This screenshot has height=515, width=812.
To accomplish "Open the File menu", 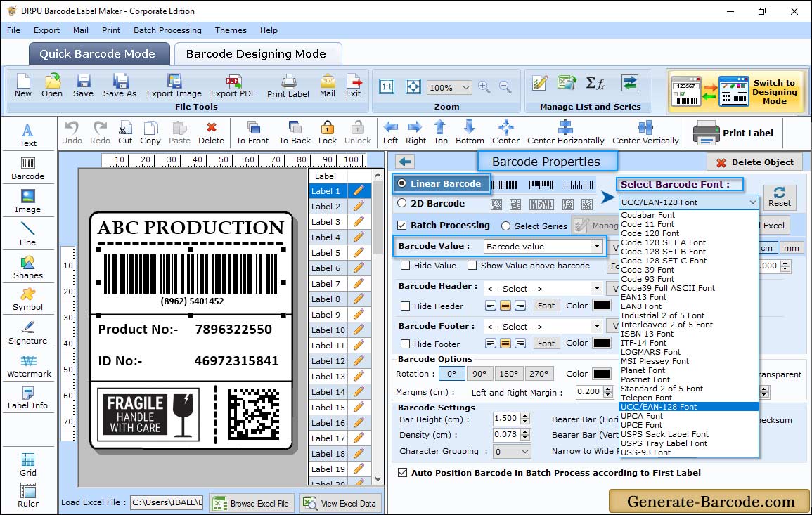I will pyautogui.click(x=13, y=30).
